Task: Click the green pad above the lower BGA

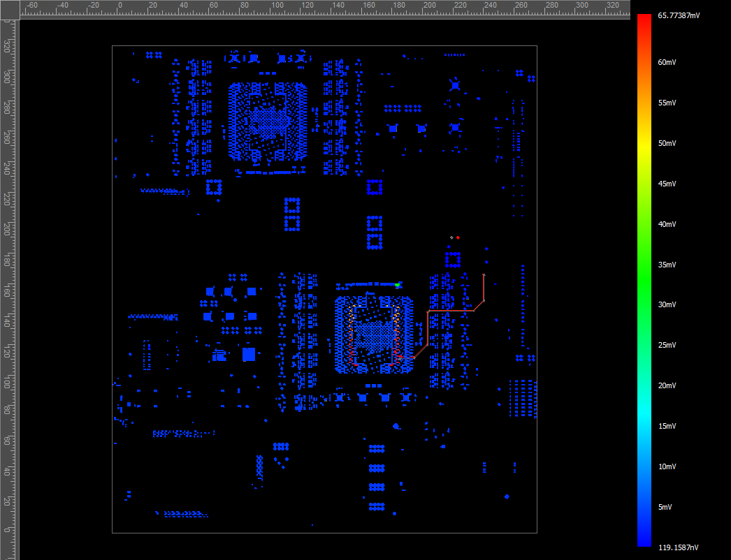Action: click(x=397, y=285)
